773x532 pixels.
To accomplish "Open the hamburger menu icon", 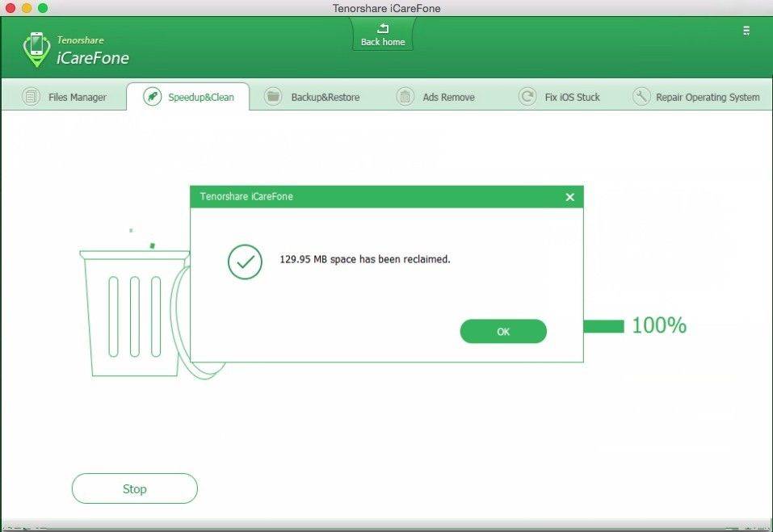I will [x=746, y=31].
